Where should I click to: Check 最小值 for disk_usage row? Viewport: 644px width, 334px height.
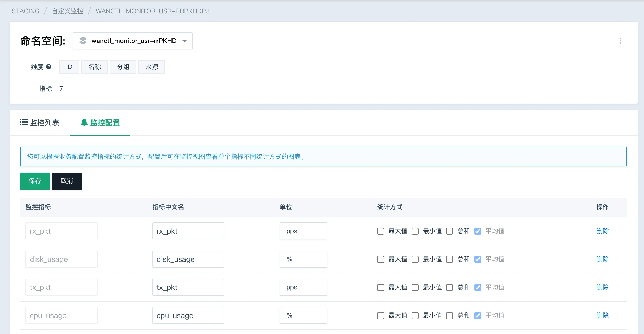click(x=415, y=259)
